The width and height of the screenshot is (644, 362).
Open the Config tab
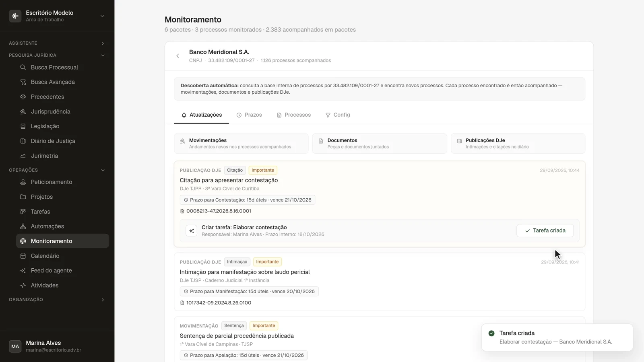point(338,115)
